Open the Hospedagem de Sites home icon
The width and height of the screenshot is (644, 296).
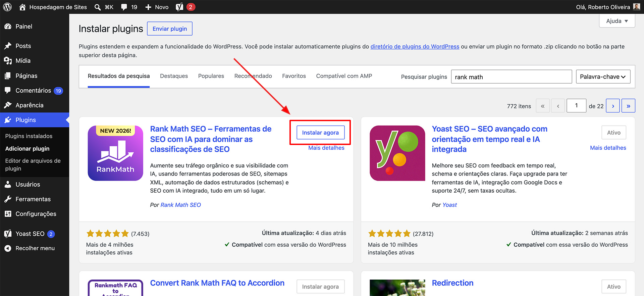pos(22,7)
